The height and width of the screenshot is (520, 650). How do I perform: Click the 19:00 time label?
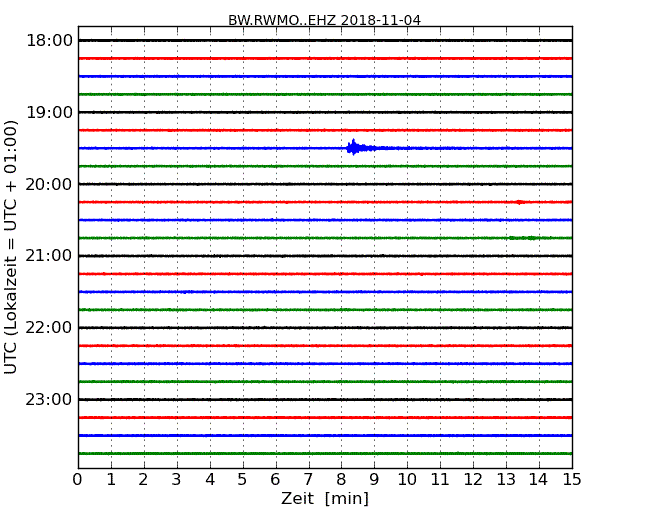pyautogui.click(x=49, y=112)
